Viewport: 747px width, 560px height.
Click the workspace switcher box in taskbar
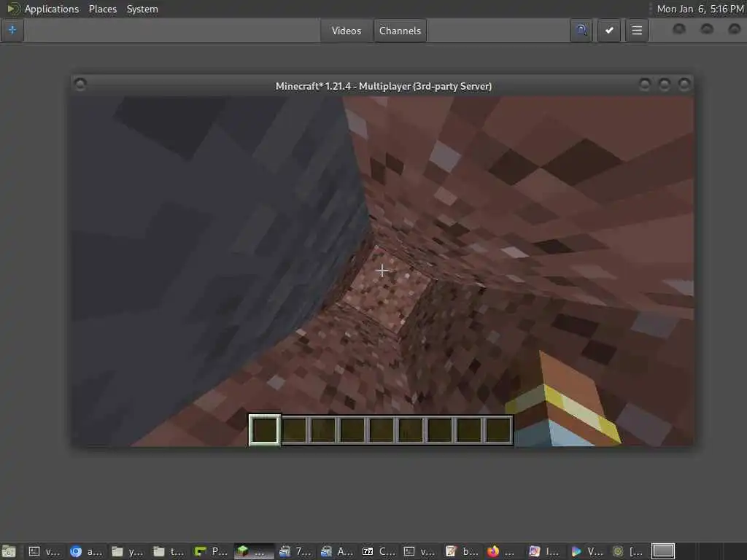[663, 551]
